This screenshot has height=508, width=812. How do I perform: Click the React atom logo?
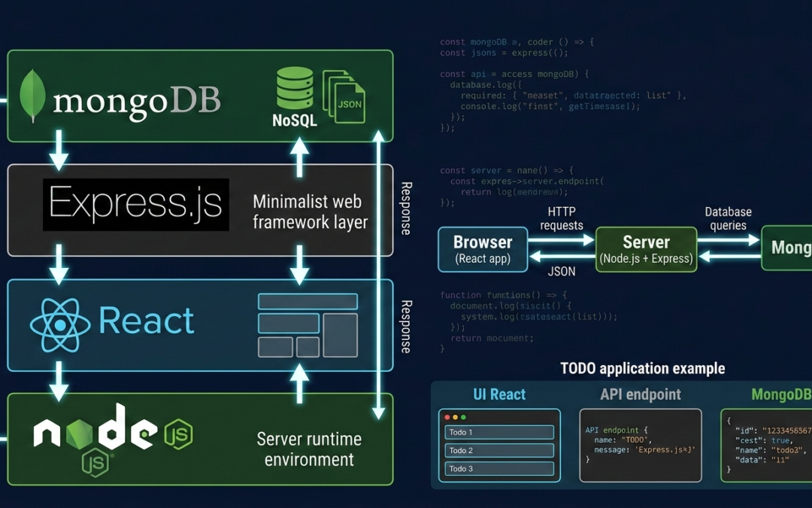pos(59,325)
